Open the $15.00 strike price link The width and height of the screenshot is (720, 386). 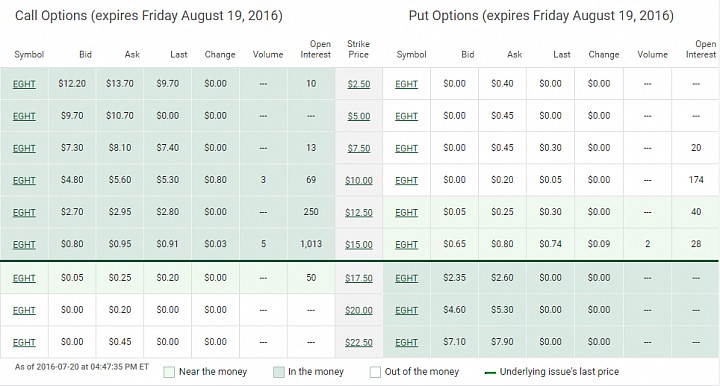click(359, 245)
